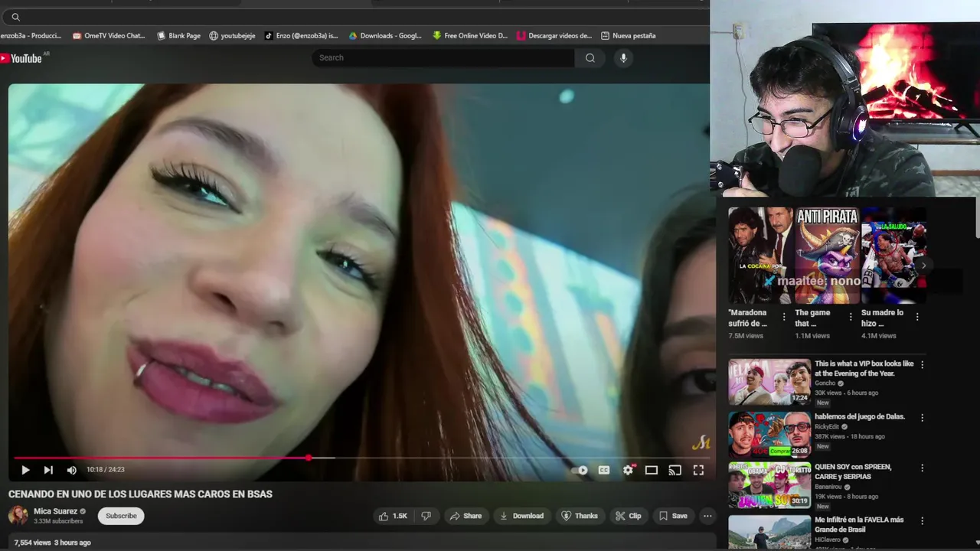The width and height of the screenshot is (980, 551).
Task: Like the video with 1.5K likes
Action: pyautogui.click(x=393, y=516)
